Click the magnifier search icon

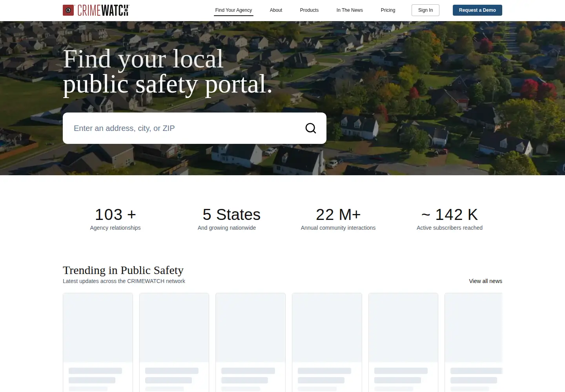[311, 128]
